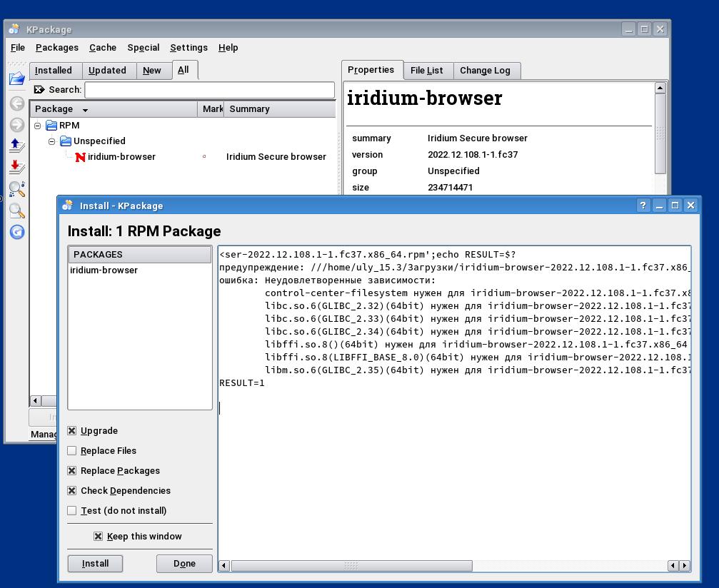
Task: Collapse the RPM tree node
Action: point(38,126)
